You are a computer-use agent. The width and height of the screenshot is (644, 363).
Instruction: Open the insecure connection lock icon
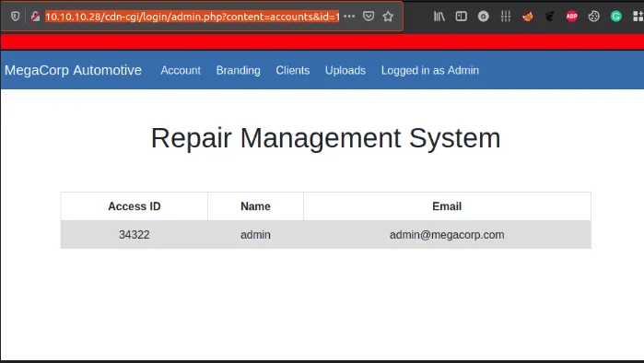[35, 17]
